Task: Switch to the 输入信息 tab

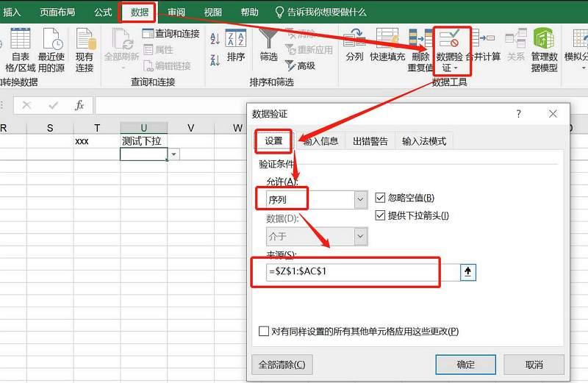Action: point(320,141)
